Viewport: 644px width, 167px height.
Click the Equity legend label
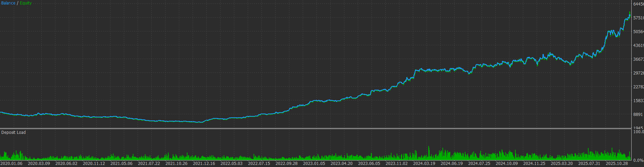tap(26, 3)
